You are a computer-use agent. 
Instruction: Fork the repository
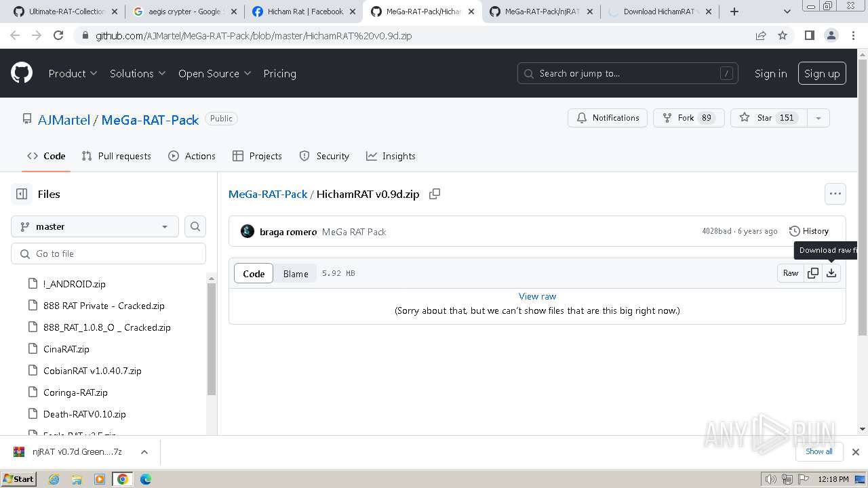tap(689, 118)
